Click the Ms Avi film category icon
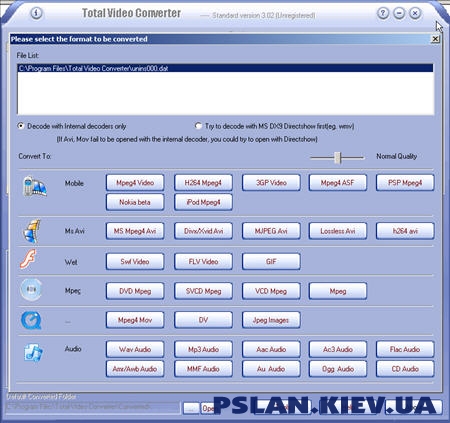The width and height of the screenshot is (450, 423). pos(32,231)
